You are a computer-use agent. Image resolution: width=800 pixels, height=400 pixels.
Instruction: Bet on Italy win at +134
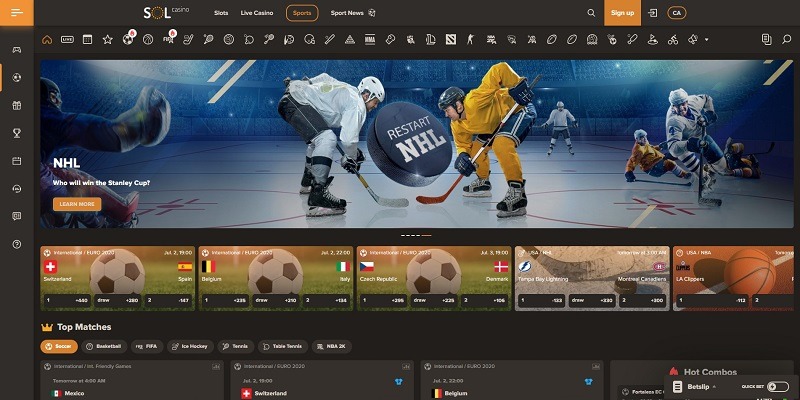point(327,301)
